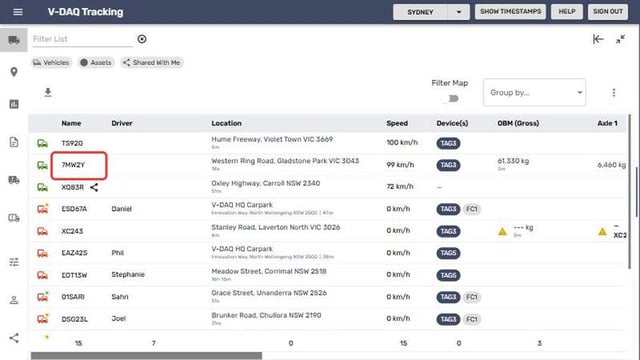Click the horizontal scrollbar at the bottom

146,356
